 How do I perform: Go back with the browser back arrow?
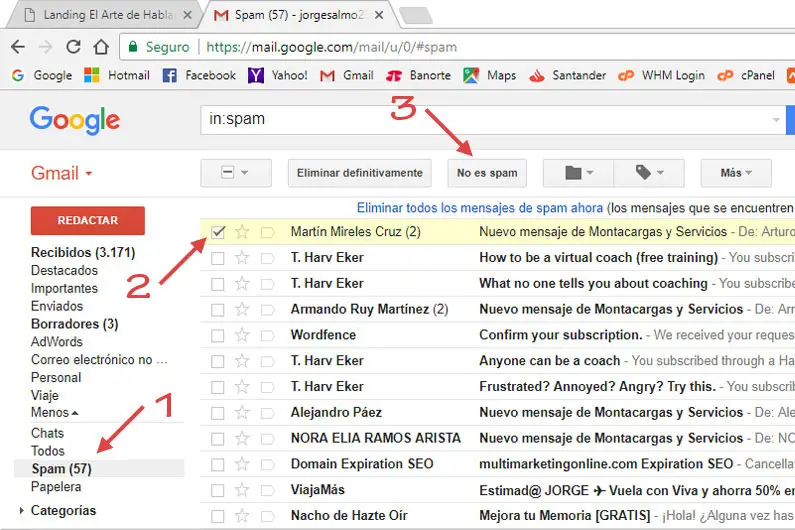click(x=18, y=47)
